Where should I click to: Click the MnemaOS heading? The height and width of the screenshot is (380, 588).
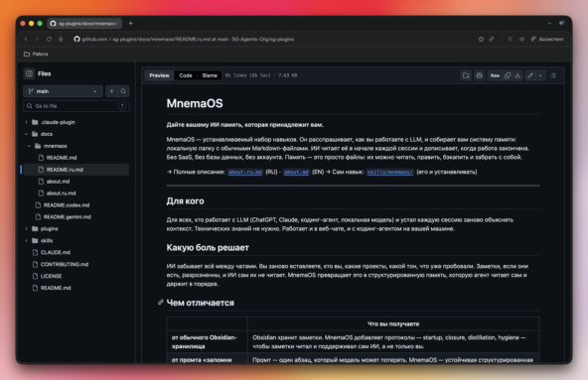195,103
